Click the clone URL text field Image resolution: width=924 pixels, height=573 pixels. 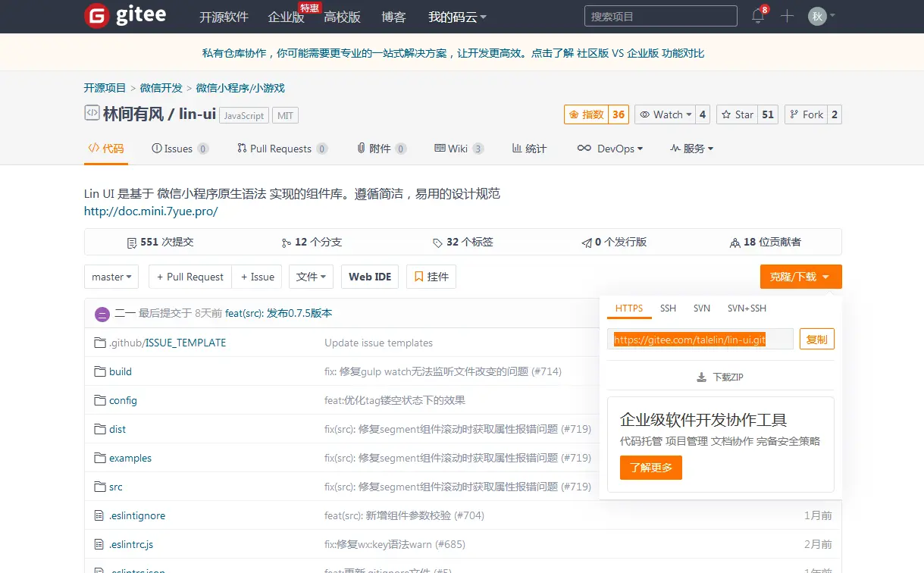[700, 339]
